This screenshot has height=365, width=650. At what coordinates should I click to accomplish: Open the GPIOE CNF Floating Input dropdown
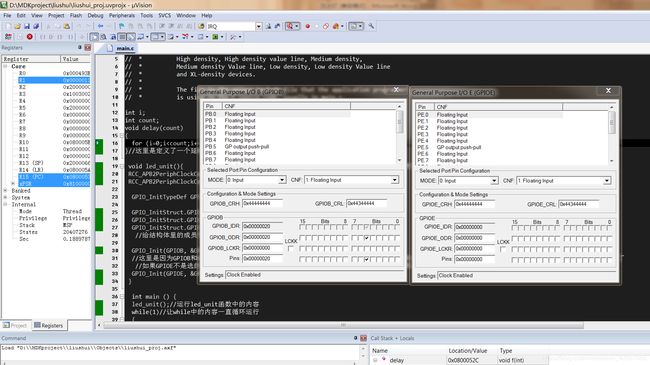[607, 181]
